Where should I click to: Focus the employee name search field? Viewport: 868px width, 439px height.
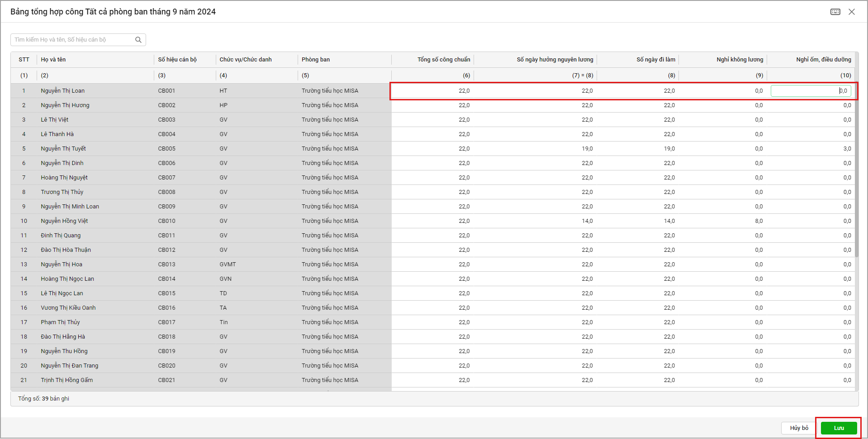72,40
